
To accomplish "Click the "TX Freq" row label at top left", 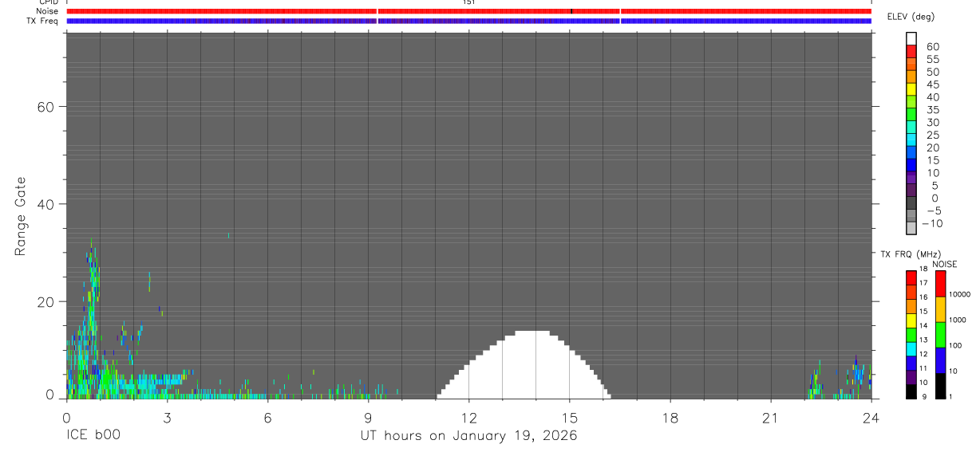I will (43, 21).
